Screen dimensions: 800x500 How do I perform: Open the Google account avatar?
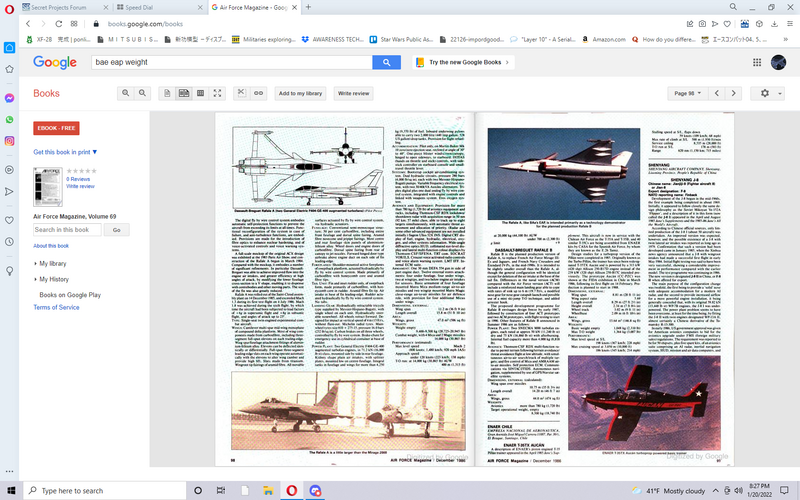(x=778, y=62)
